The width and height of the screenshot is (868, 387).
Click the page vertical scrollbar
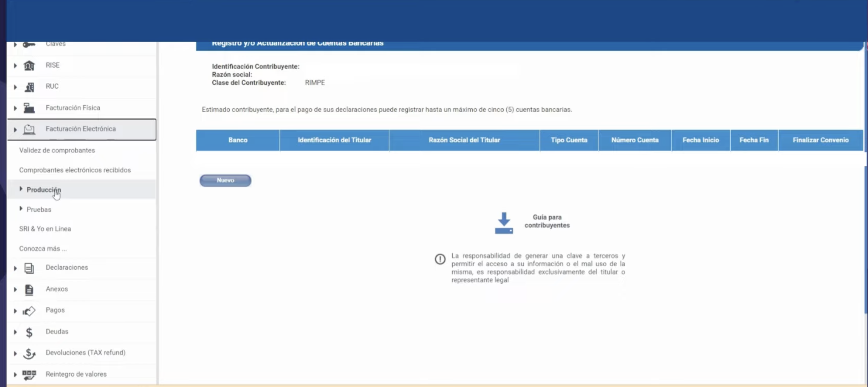(866, 178)
